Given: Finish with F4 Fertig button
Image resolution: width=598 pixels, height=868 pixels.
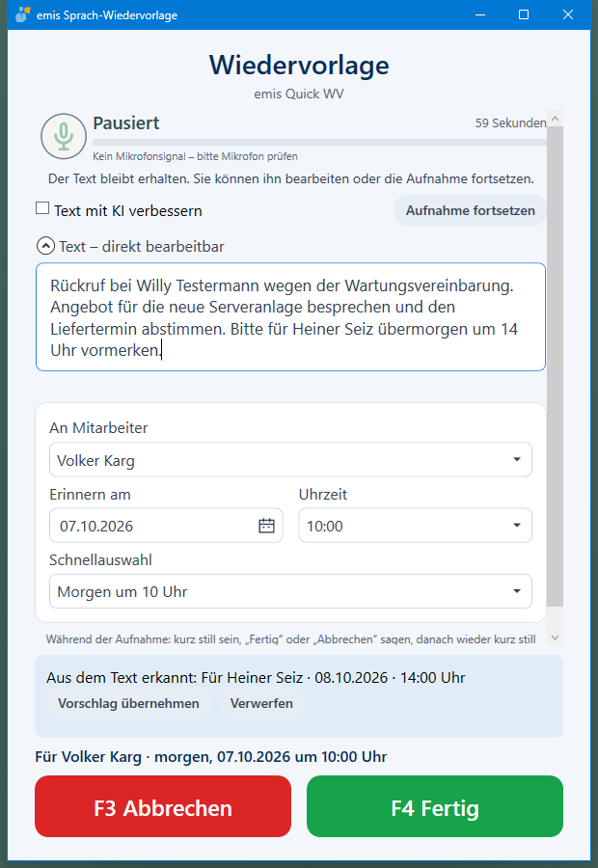Looking at the screenshot, I should point(435,806).
